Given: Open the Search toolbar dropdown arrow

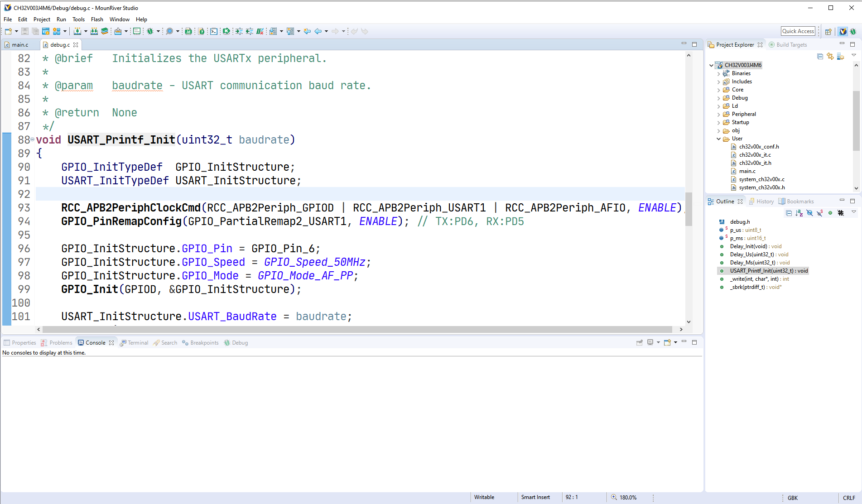Looking at the screenshot, I should click(178, 31).
